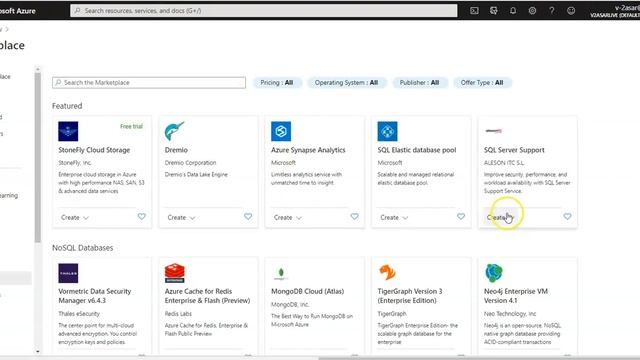
Task: Click the Azure Synapse Analytics icon
Action: tap(281, 131)
